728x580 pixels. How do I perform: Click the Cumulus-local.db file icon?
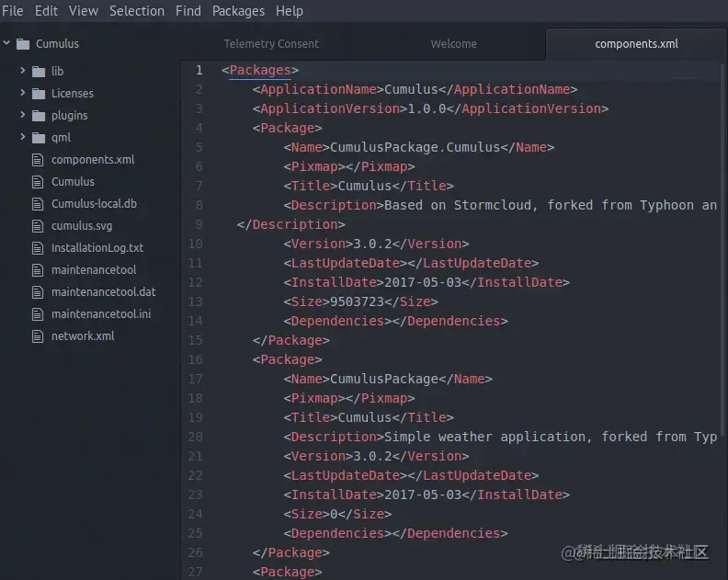(38, 204)
